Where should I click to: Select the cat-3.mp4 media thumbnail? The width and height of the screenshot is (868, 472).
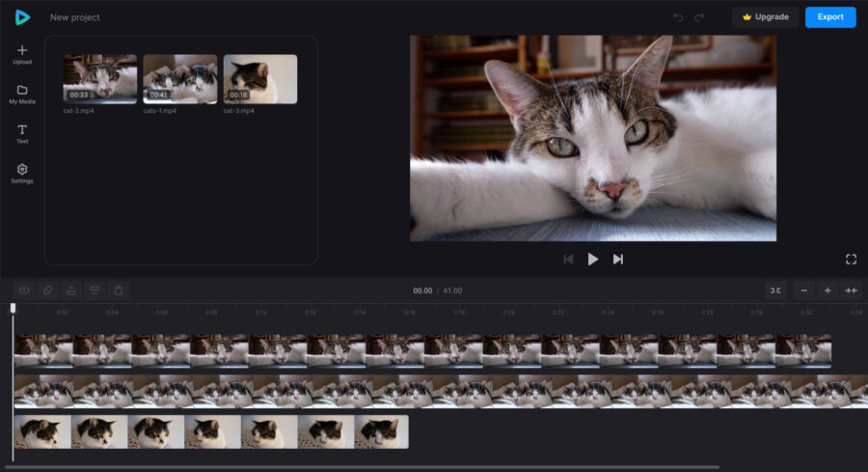[260, 79]
